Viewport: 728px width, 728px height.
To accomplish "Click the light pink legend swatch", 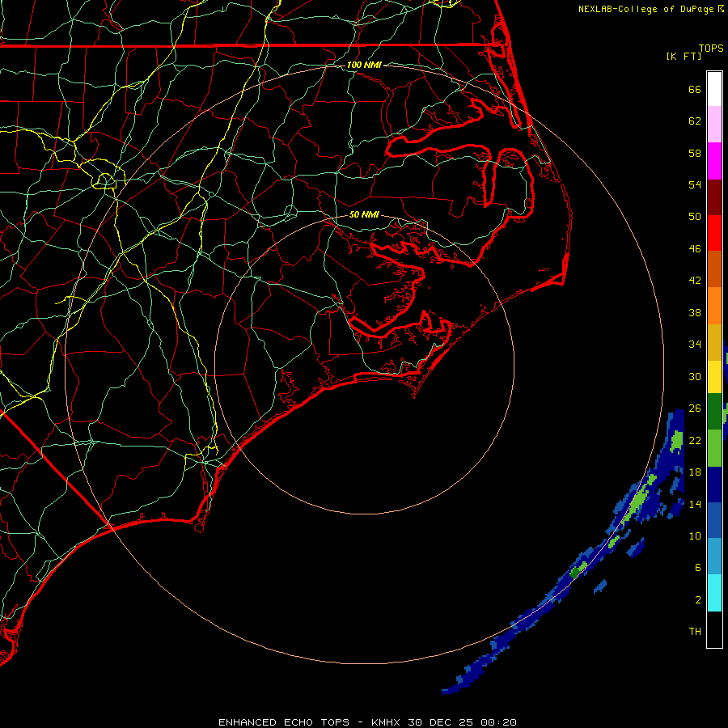I will 714,125.
